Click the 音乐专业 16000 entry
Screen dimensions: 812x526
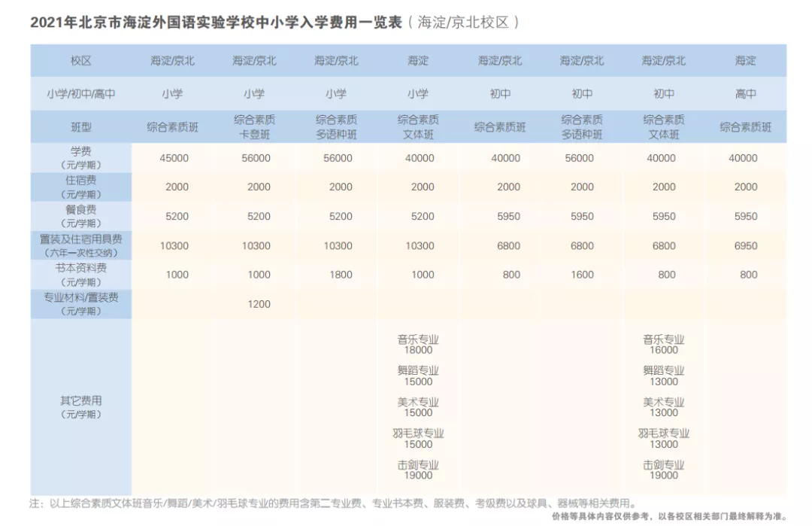(664, 345)
